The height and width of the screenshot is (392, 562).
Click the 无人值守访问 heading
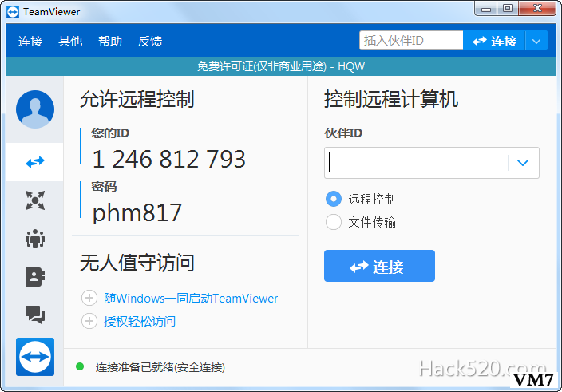click(137, 263)
